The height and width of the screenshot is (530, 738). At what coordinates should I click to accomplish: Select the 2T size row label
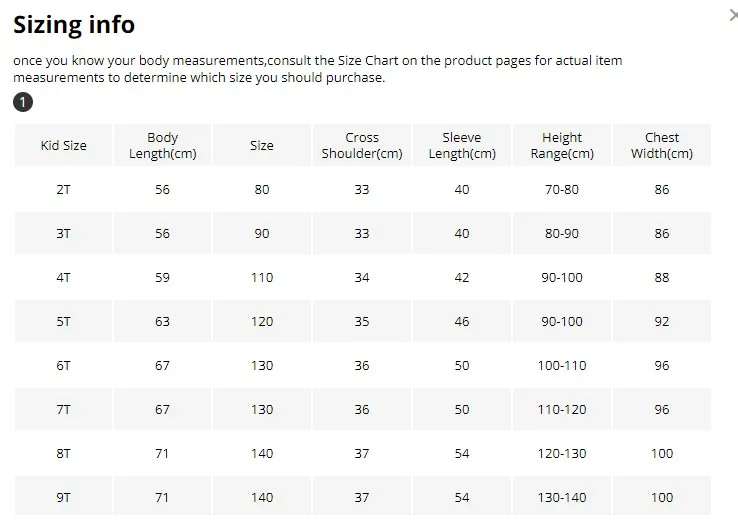(64, 190)
